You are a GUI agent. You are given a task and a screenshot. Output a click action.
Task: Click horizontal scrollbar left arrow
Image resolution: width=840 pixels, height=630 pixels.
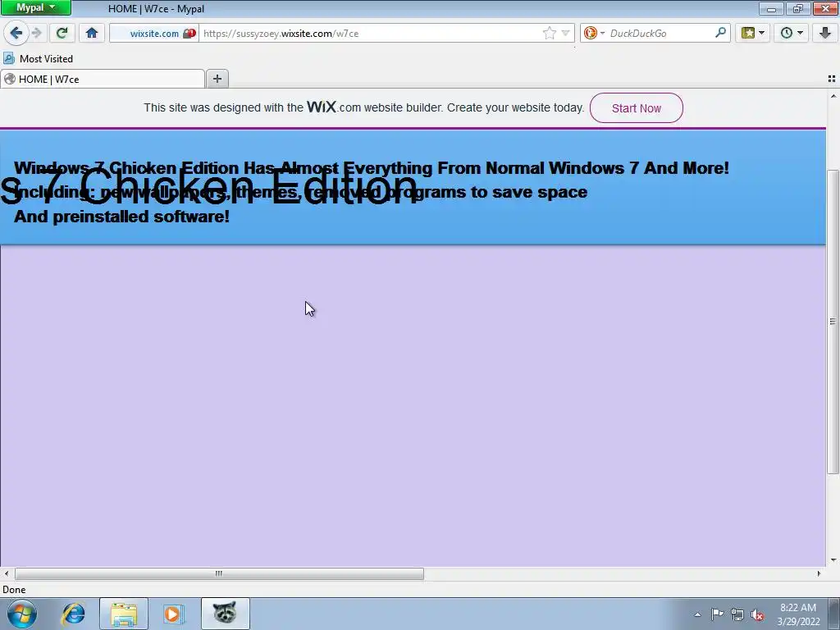pyautogui.click(x=6, y=573)
